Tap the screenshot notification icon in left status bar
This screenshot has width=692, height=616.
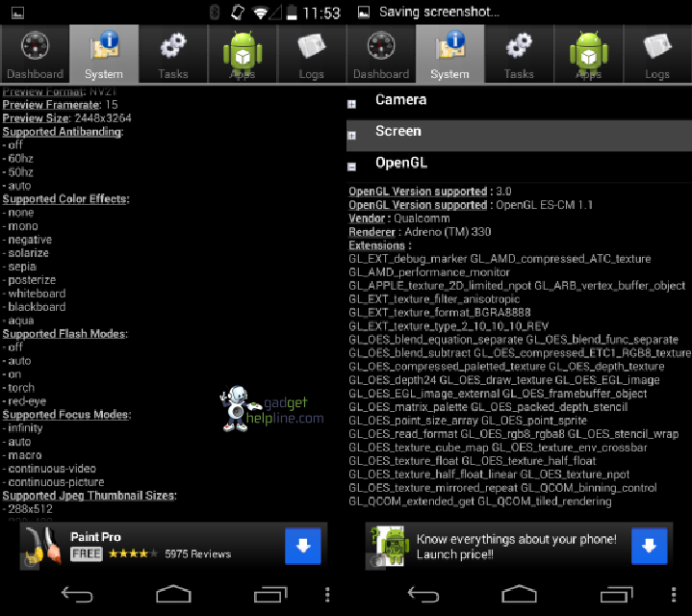pyautogui.click(x=17, y=13)
